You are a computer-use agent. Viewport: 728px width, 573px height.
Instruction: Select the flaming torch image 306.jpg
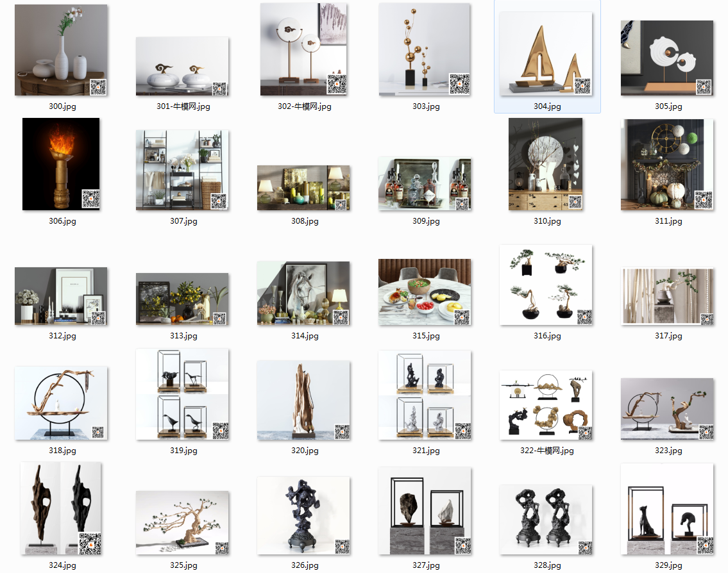[61, 164]
